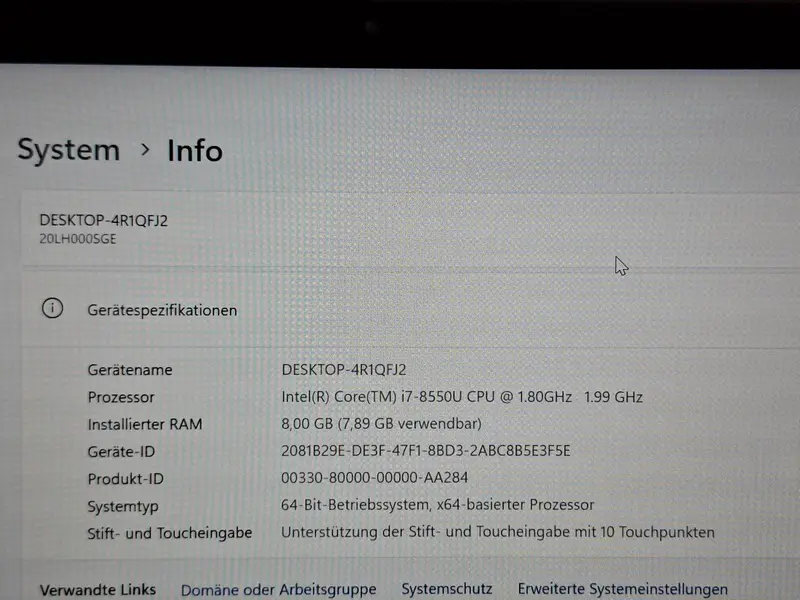This screenshot has height=600, width=800.
Task: Click the Gerätename label
Action: [x=130, y=370]
